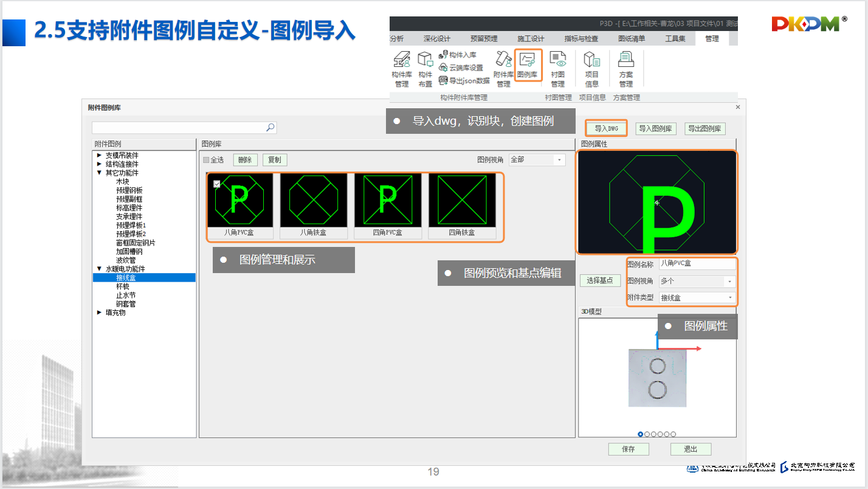Click the 构件入库 icon
The height and width of the screenshot is (489, 868).
coord(444,55)
